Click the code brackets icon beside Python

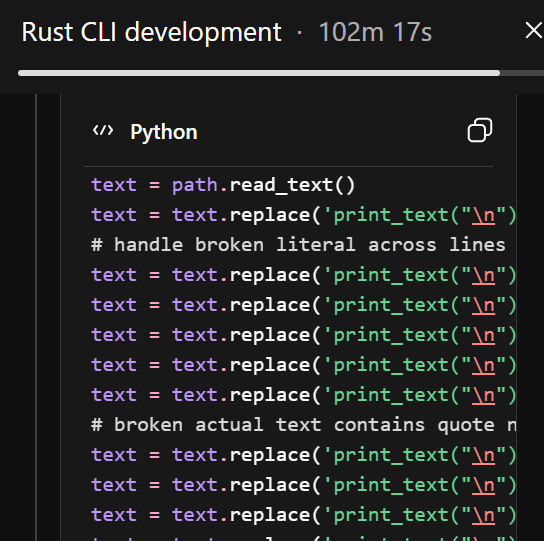coord(103,131)
